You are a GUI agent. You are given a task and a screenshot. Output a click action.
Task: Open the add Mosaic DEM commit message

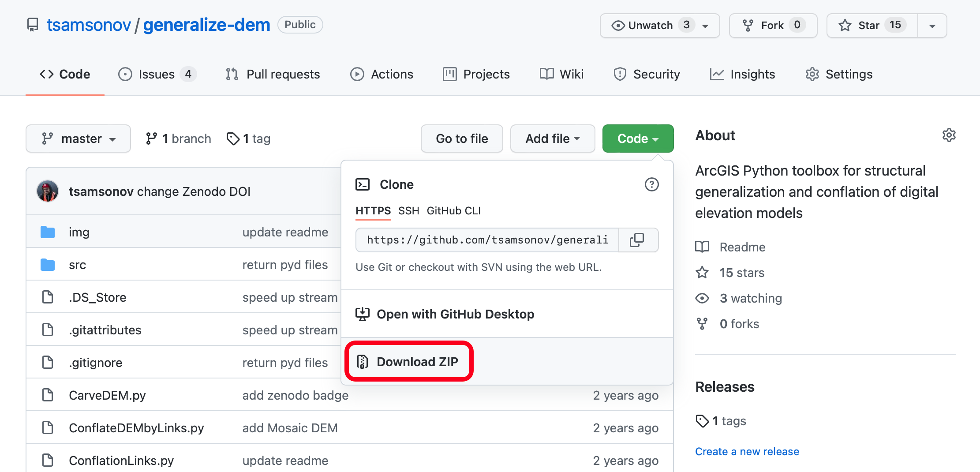tap(290, 428)
